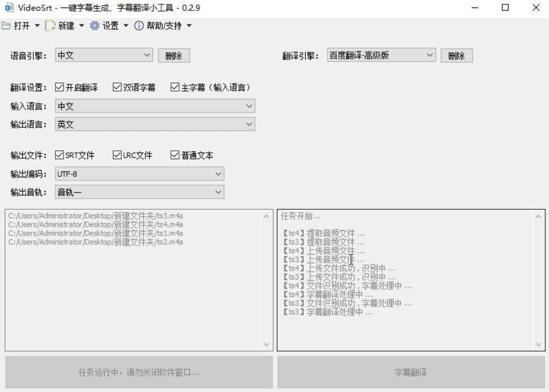Click log line 【ts4】提取音频文件
This screenshot has height=392, width=549.
click(x=323, y=233)
